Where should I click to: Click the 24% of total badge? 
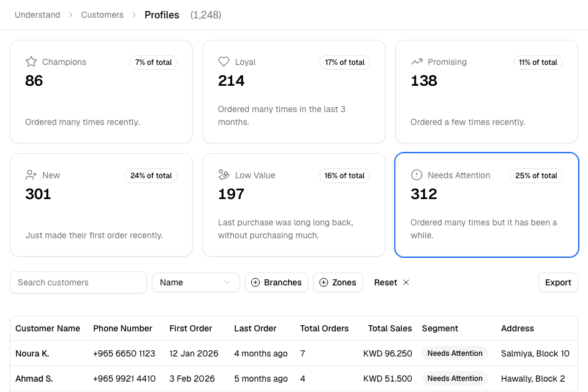151,176
